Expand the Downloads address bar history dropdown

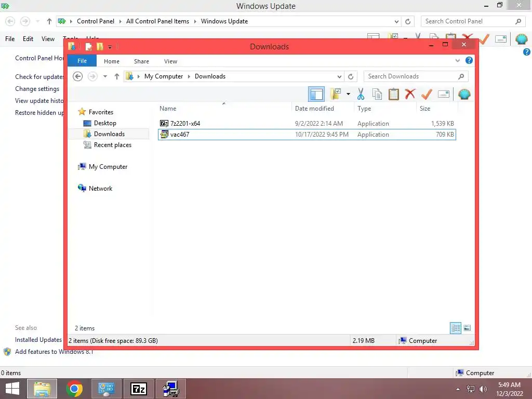click(x=339, y=77)
